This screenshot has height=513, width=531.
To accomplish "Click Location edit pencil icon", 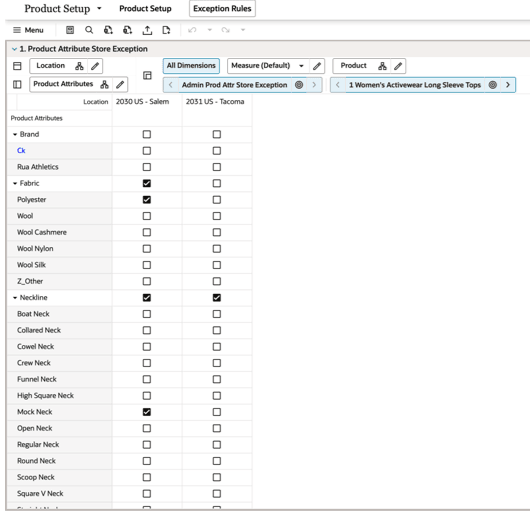I will coord(95,66).
